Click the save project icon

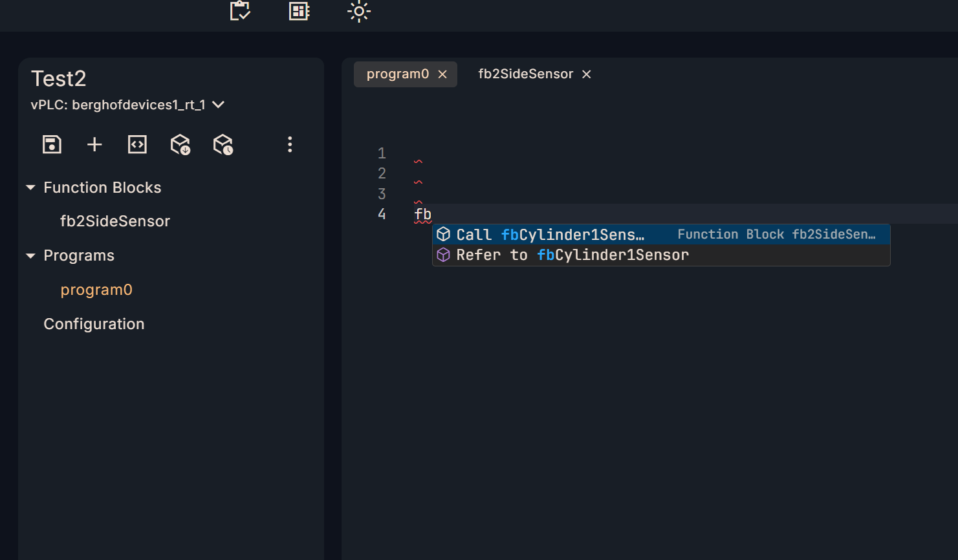pyautogui.click(x=52, y=144)
